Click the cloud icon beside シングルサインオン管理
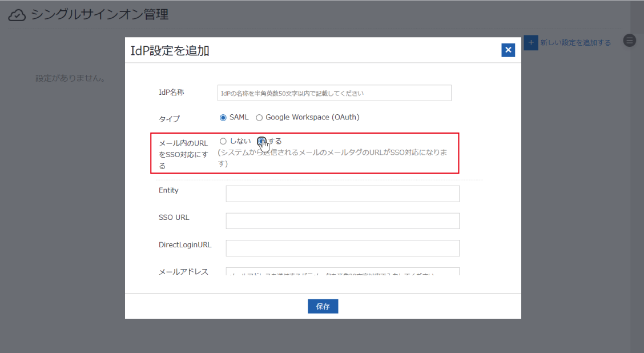Viewport: 644px width, 353px height. pos(17,15)
